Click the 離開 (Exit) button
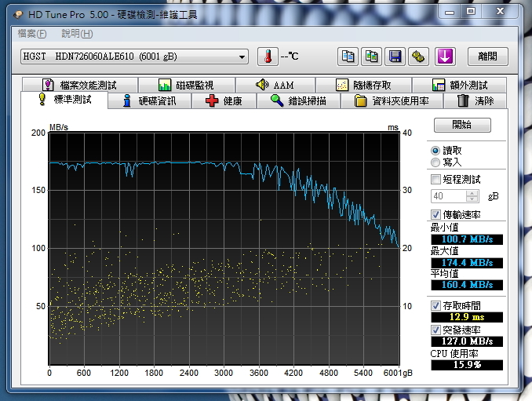532x401 pixels. point(487,57)
